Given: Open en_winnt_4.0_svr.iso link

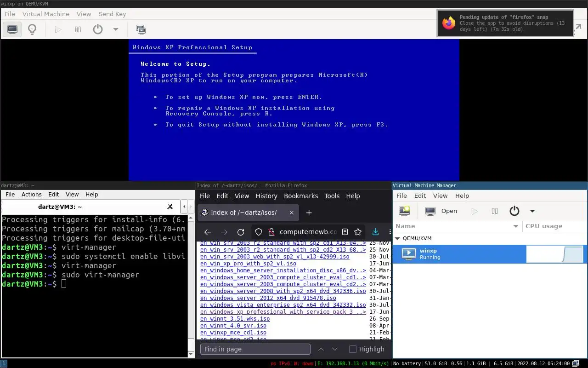Looking at the screenshot, I should tap(233, 326).
